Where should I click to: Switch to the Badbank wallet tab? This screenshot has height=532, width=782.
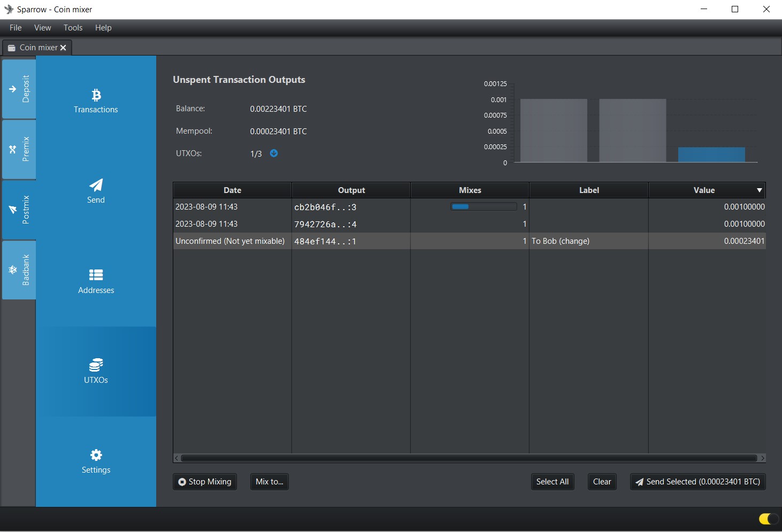19,270
